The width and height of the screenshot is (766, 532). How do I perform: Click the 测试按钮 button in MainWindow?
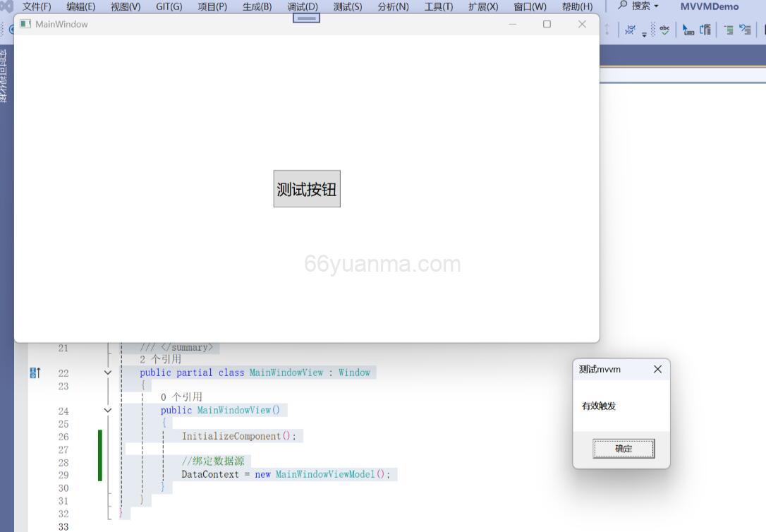(x=306, y=188)
